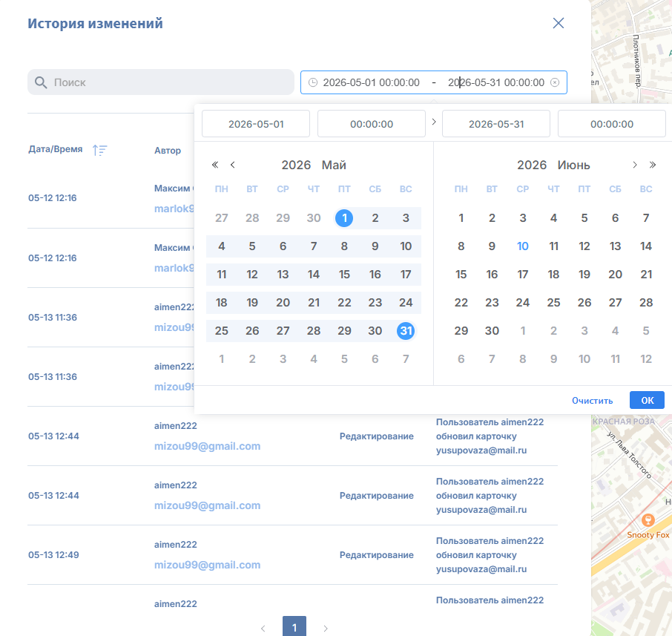
Task: Click the end time input 00:00:00
Action: 612,124
